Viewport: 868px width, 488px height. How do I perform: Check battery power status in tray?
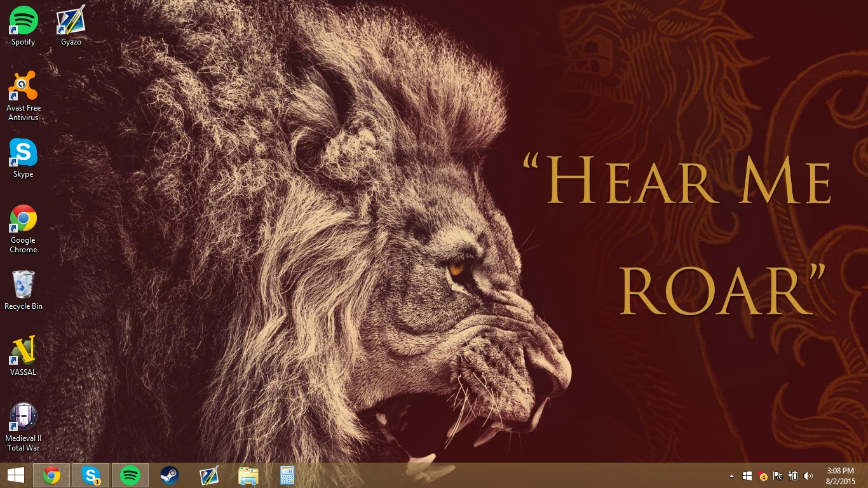coord(793,476)
